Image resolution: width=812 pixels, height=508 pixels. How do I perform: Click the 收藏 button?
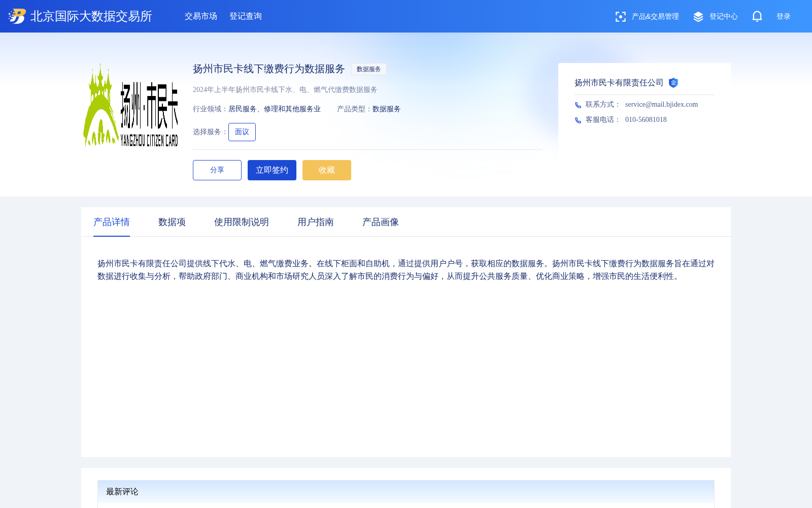pyautogui.click(x=327, y=170)
